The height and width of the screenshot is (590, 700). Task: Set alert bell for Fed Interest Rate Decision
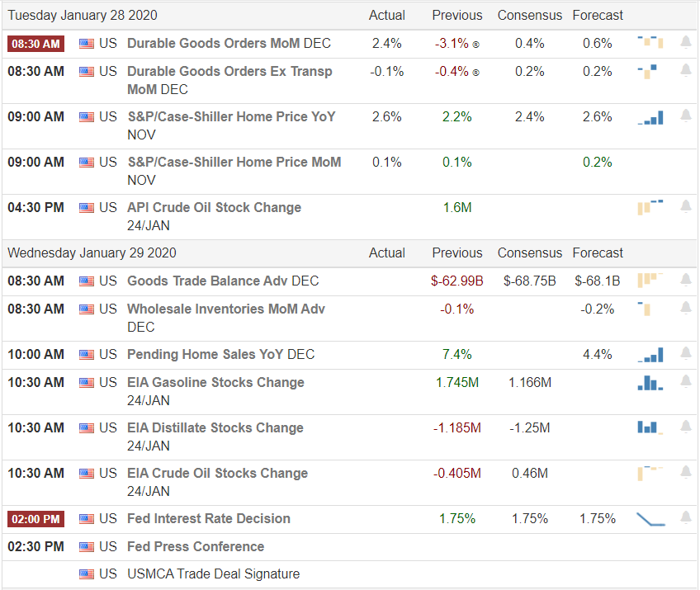(685, 518)
